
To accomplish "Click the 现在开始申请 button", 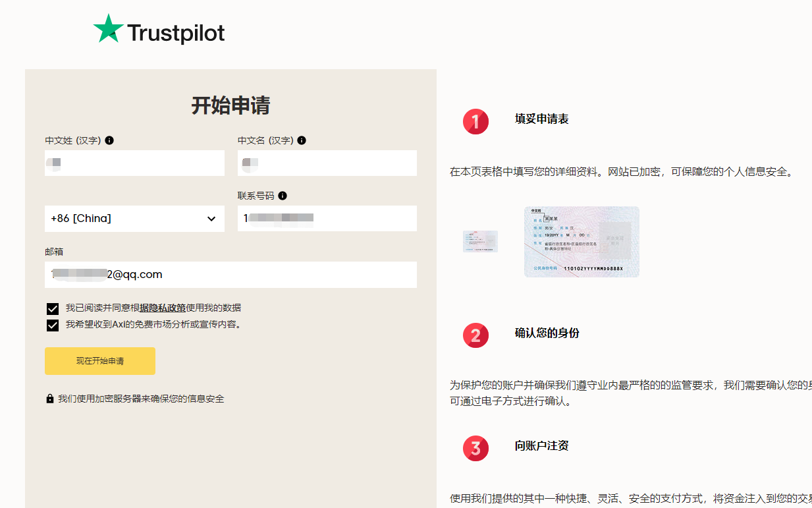I will pyautogui.click(x=100, y=361).
